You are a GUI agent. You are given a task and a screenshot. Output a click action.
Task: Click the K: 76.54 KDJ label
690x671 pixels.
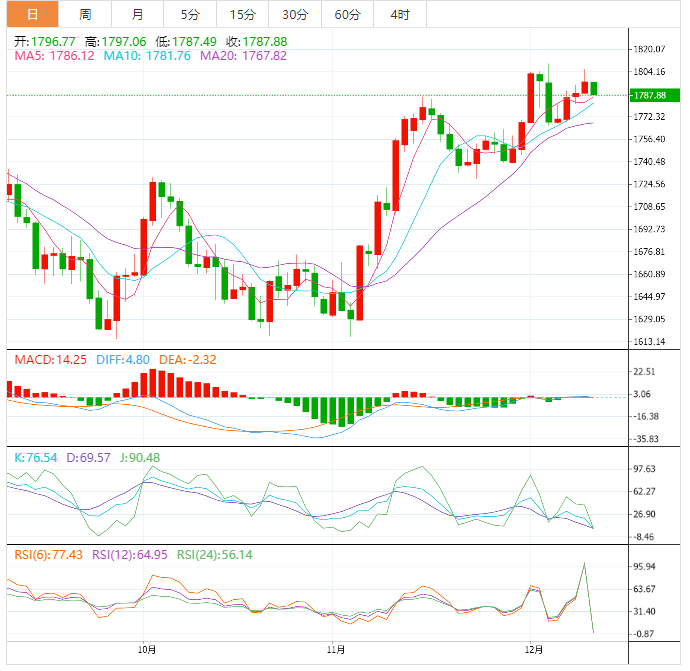pyautogui.click(x=35, y=457)
